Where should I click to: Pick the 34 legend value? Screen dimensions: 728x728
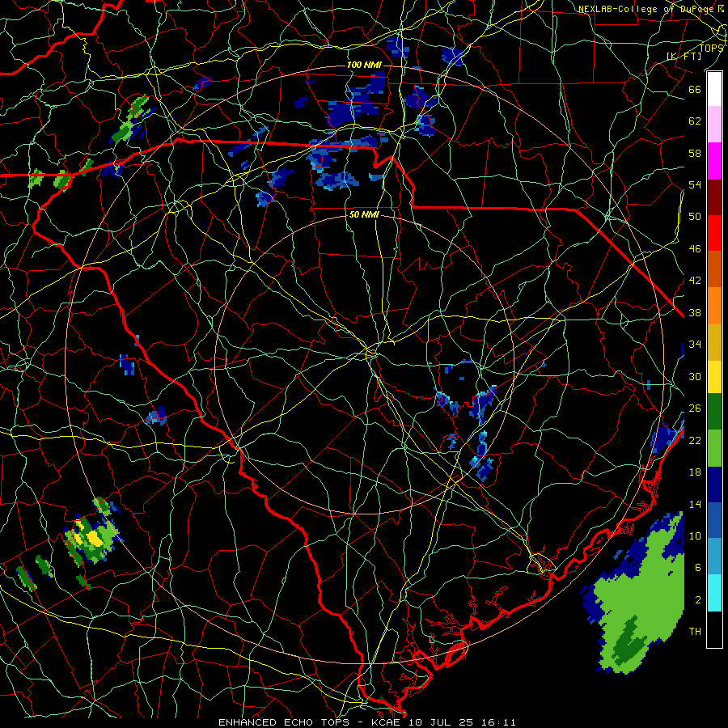point(695,345)
